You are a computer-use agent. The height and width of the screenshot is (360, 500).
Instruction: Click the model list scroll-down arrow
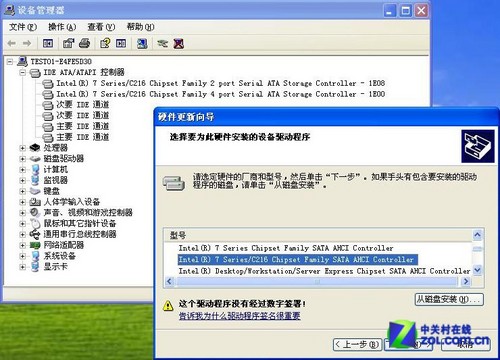(x=477, y=270)
